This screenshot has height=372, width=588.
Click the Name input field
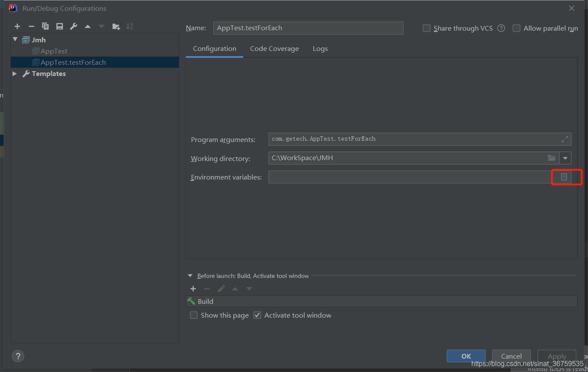tap(308, 28)
